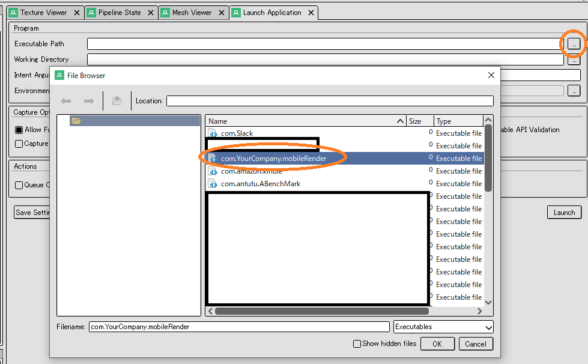Sort file list by Size column

[x=420, y=121]
